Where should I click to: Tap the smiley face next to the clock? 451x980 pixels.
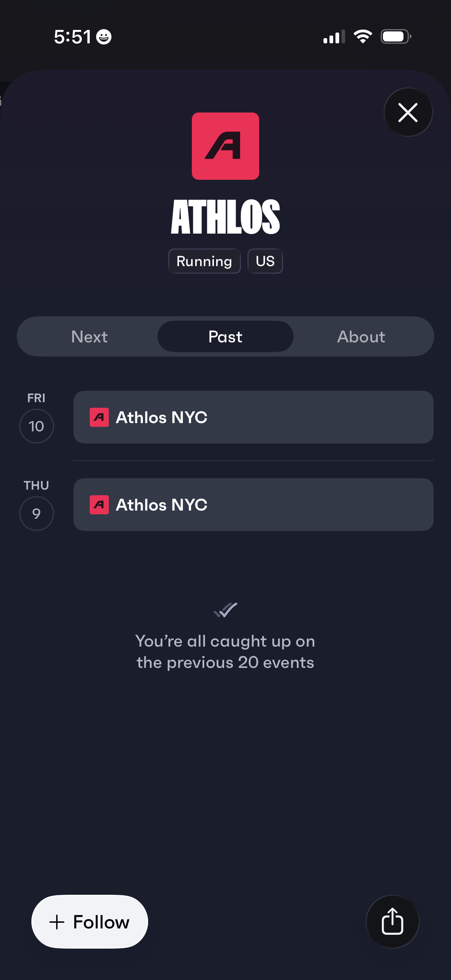pos(103,36)
